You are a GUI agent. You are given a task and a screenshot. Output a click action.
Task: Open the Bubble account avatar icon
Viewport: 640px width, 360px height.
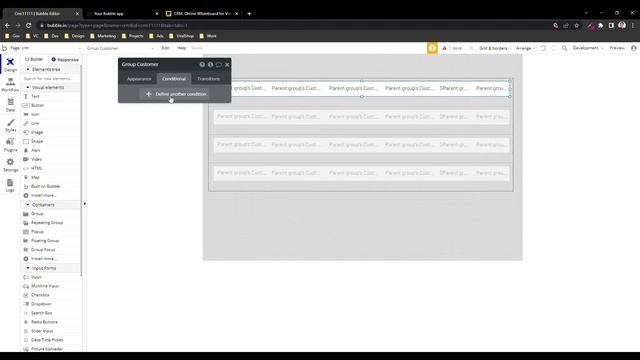[633, 48]
